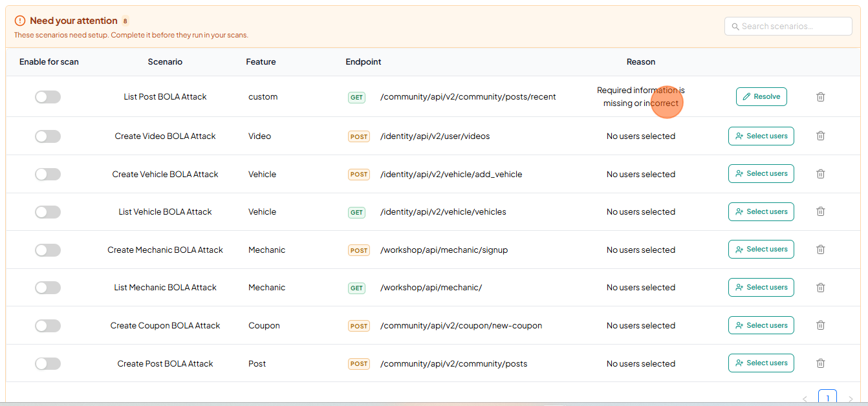Open Select users for Create Mechanic BOLA Attack
The height and width of the screenshot is (406, 868).
pyautogui.click(x=761, y=250)
